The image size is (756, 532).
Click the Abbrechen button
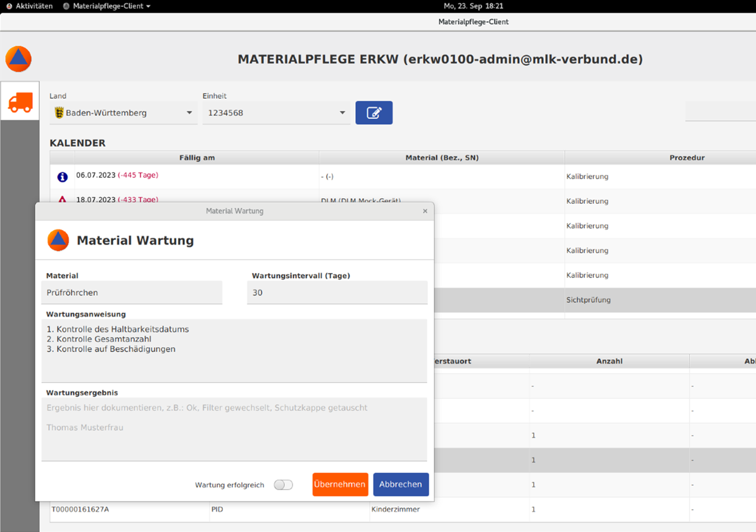[401, 484]
